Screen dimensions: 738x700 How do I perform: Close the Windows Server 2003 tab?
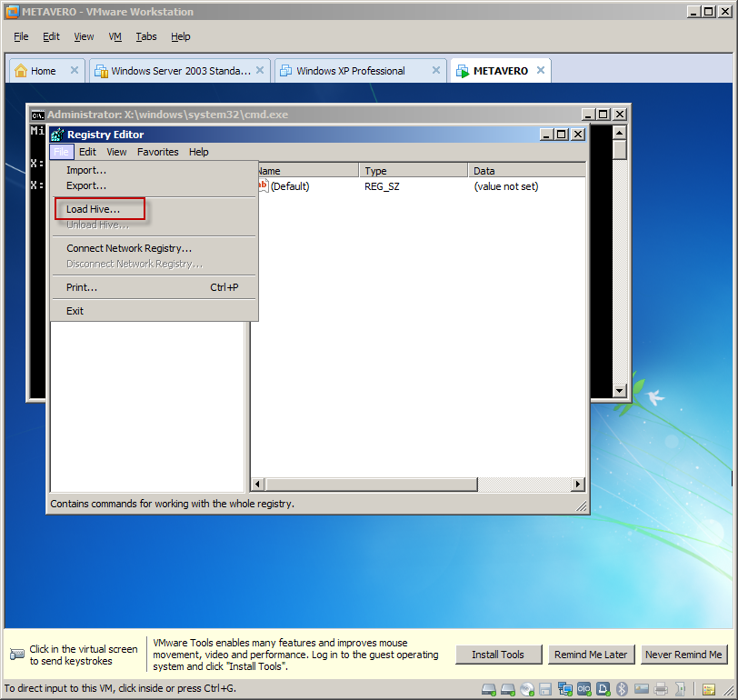[260, 70]
